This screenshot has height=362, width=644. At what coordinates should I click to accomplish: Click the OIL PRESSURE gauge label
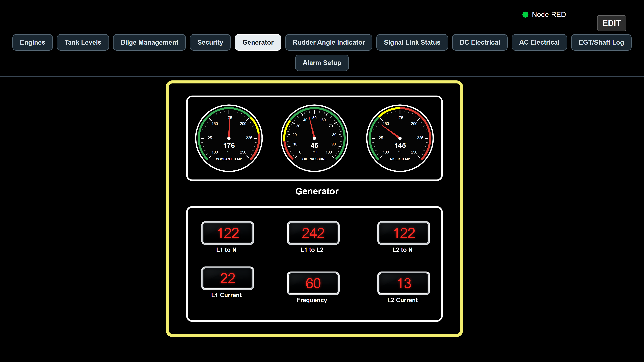[314, 159]
